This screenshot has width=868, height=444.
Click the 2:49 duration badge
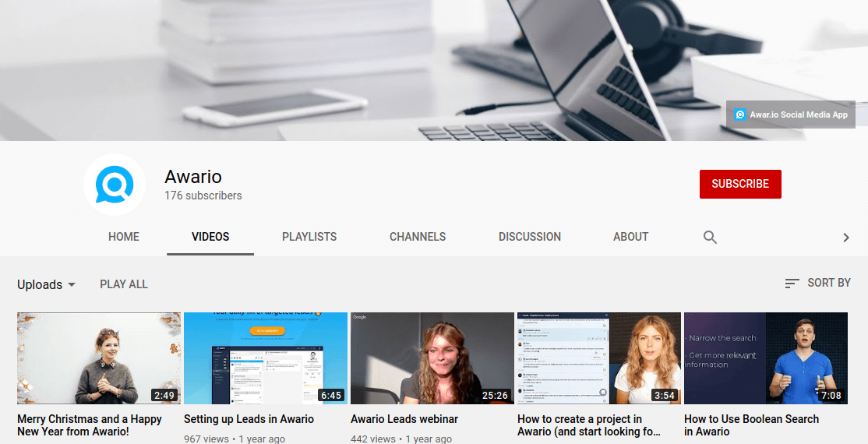[x=164, y=395]
